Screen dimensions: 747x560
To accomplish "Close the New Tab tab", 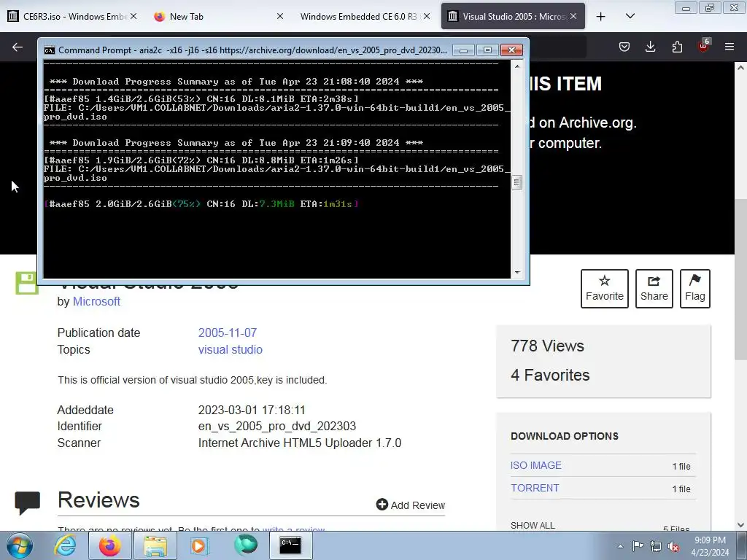I will pyautogui.click(x=280, y=16).
